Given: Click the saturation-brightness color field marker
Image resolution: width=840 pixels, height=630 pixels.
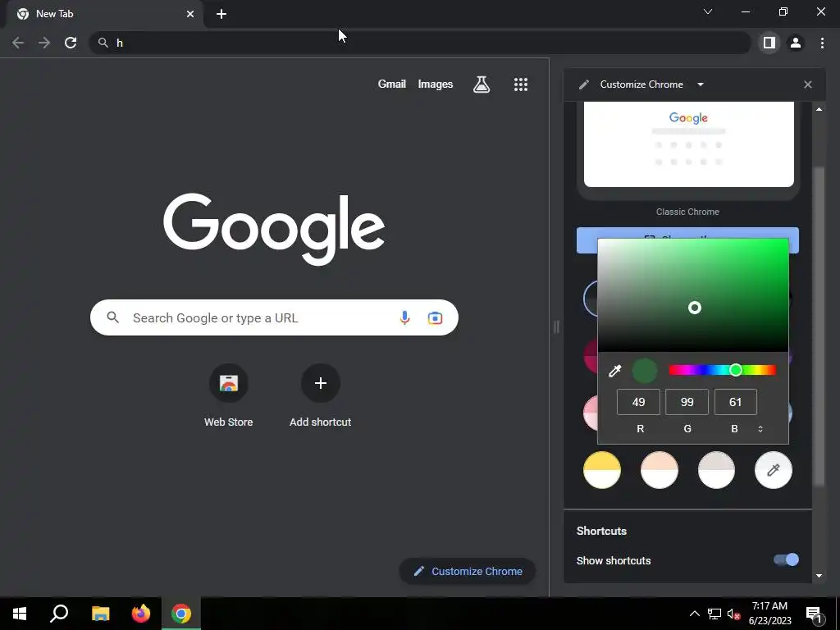Looking at the screenshot, I should 694,308.
